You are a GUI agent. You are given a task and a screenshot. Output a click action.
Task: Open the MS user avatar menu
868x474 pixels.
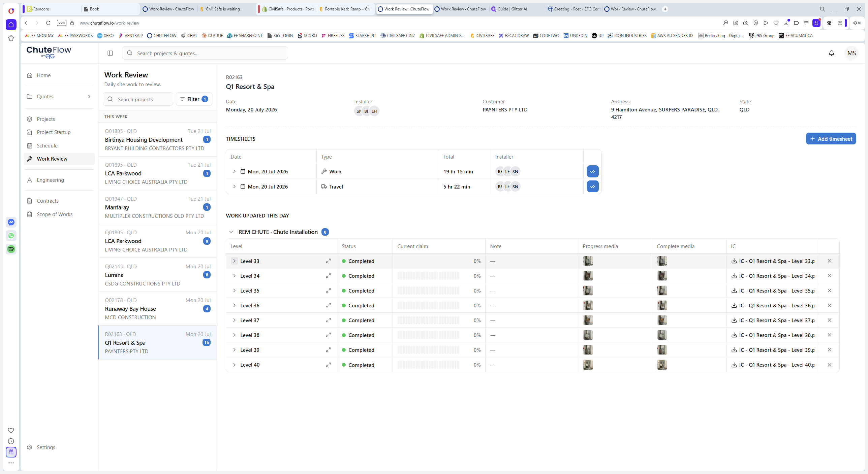851,53
